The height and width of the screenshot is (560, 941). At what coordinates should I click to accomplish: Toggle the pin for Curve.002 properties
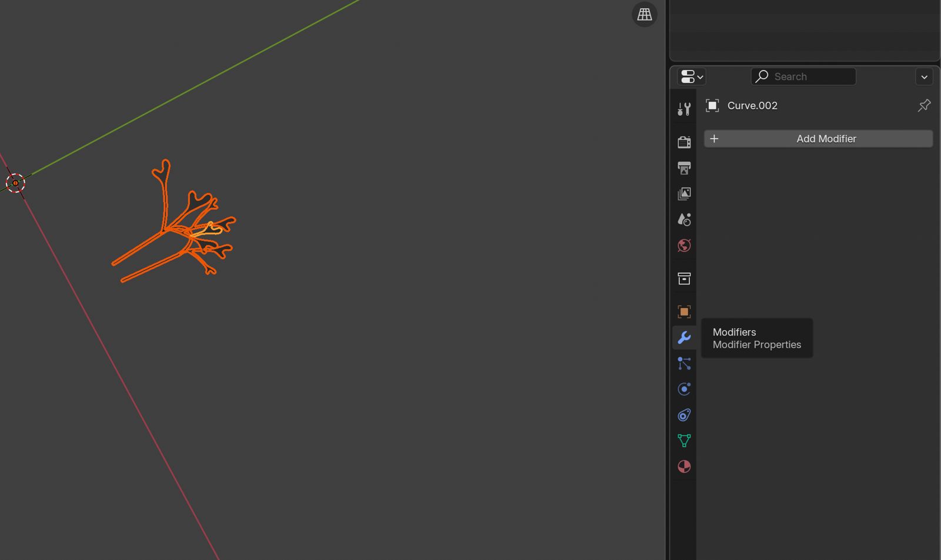coord(924,105)
